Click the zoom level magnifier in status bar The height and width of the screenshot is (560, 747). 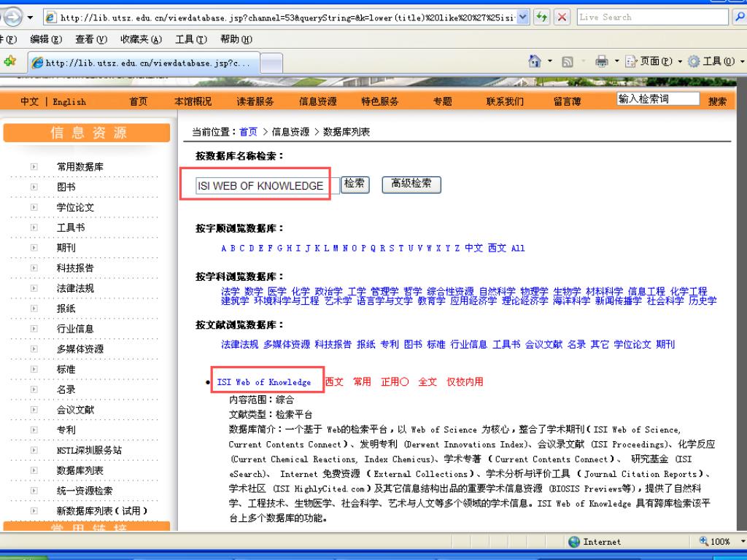(x=704, y=541)
